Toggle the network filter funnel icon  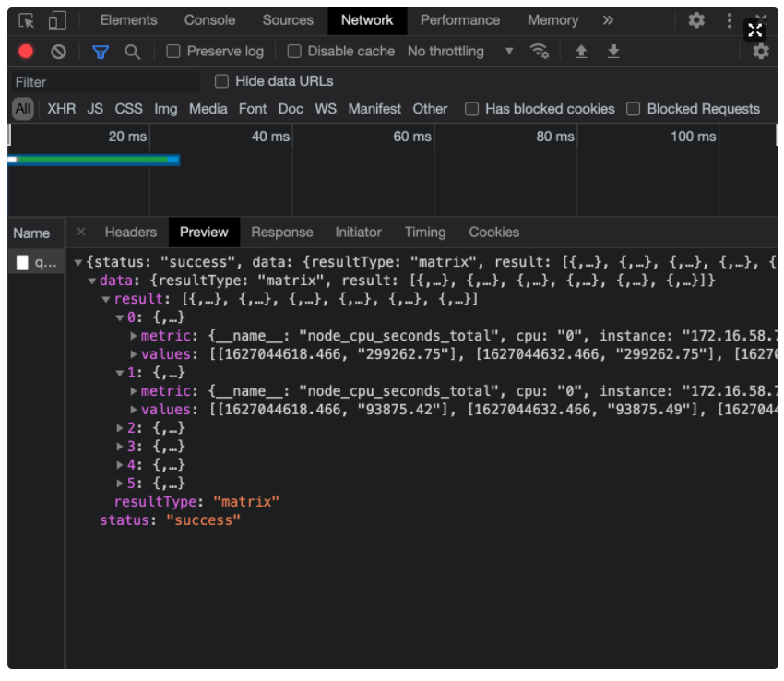click(101, 52)
